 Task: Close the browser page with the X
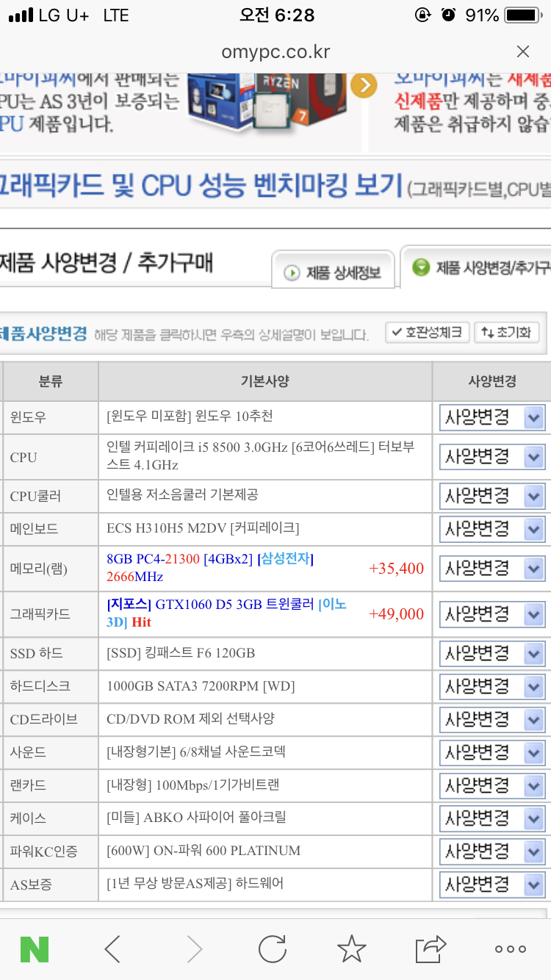click(x=523, y=51)
